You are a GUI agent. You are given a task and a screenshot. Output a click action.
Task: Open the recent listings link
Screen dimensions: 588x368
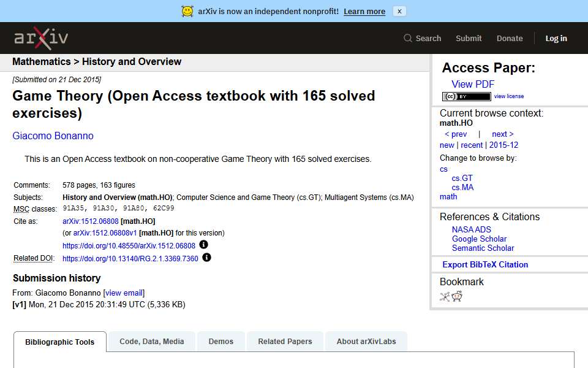(x=472, y=145)
